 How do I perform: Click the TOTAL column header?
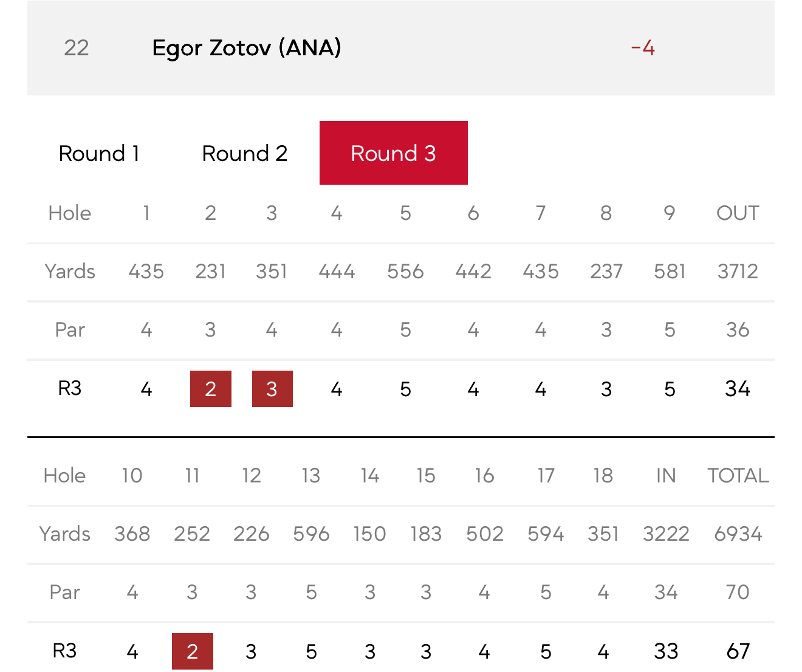pos(738,475)
